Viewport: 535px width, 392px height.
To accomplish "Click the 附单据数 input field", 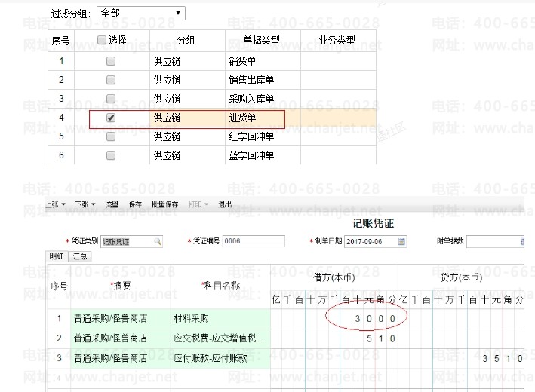I will (x=496, y=242).
